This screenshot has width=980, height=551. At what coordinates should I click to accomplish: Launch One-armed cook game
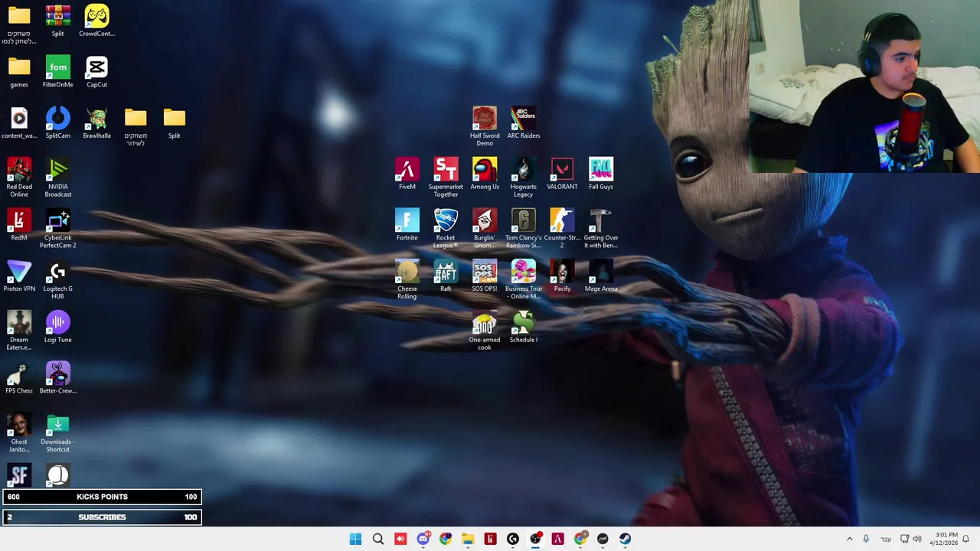(x=485, y=331)
